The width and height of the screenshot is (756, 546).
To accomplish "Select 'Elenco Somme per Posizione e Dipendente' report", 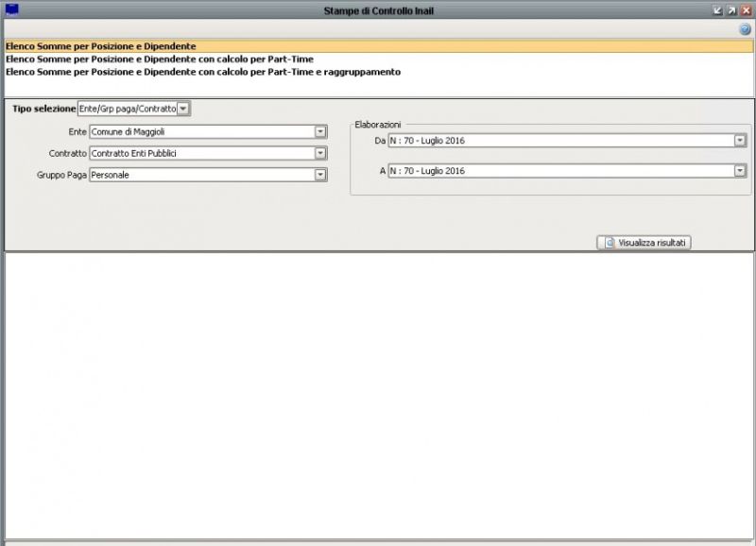I will pyautogui.click(x=101, y=45).
